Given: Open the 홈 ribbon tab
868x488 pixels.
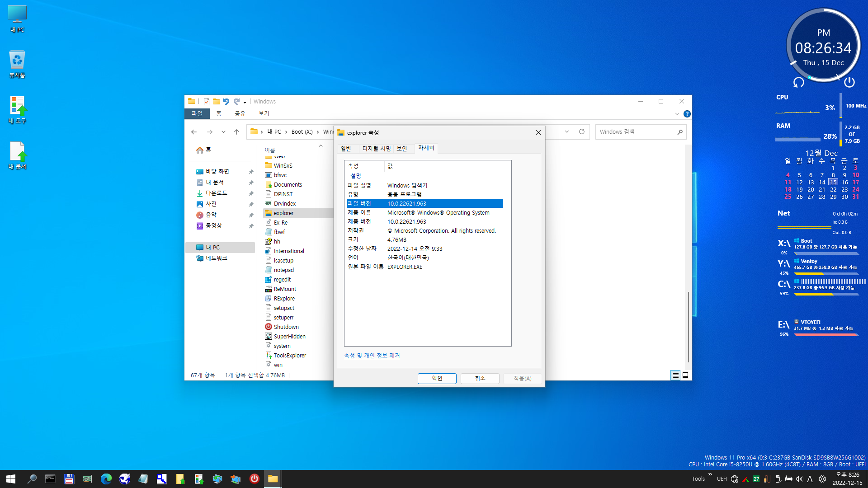Looking at the screenshot, I should 219,113.
